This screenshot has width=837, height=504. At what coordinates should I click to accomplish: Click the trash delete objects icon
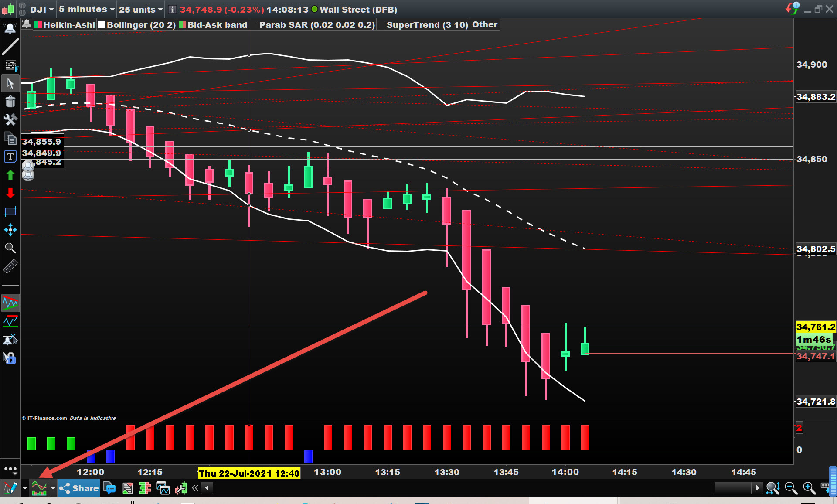point(10,102)
